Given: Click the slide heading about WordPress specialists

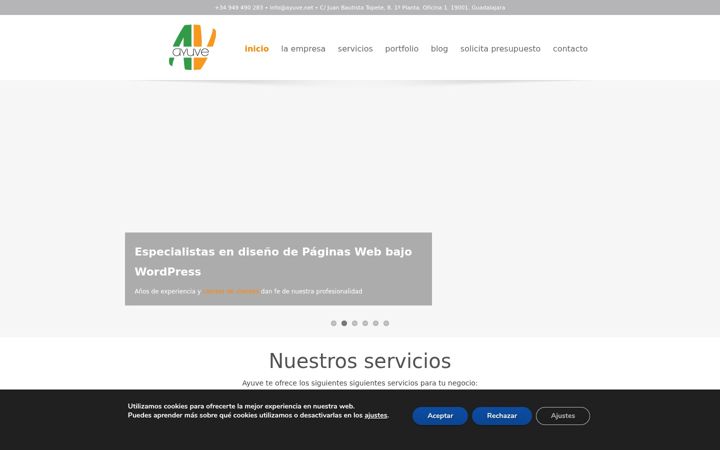Looking at the screenshot, I should 273,261.
